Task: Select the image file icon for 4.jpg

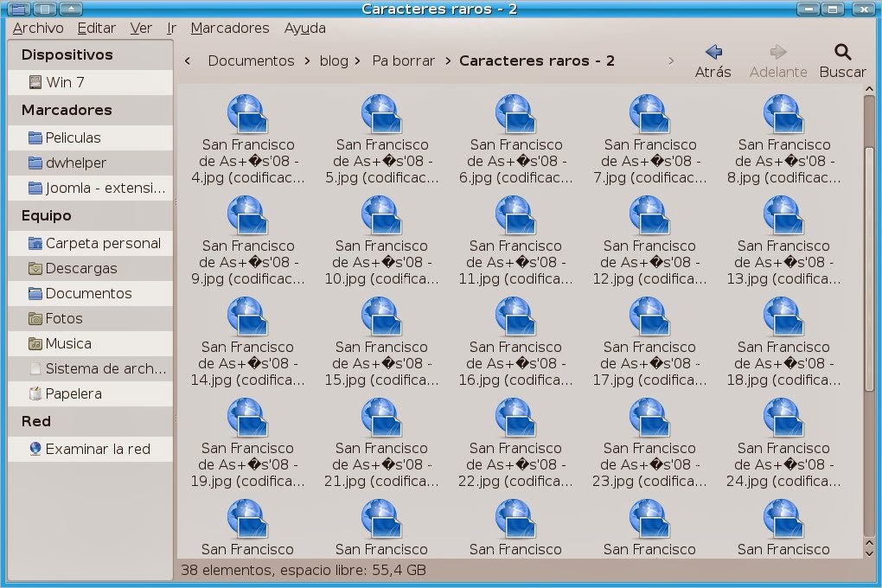Action: [x=247, y=114]
